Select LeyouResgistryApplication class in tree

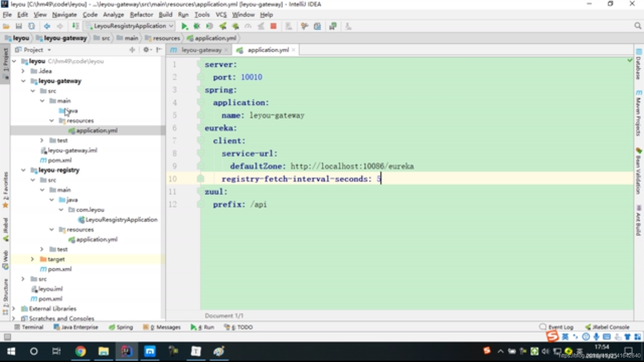point(118,220)
